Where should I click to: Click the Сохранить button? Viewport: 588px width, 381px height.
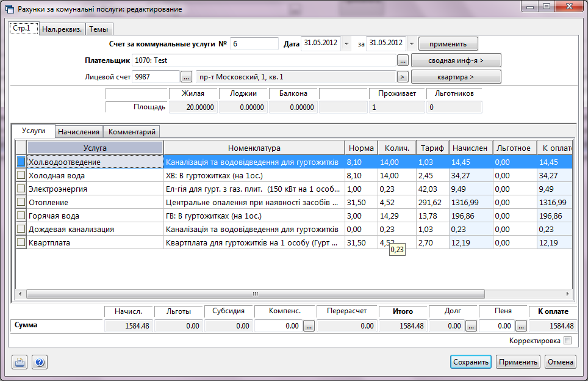471,362
